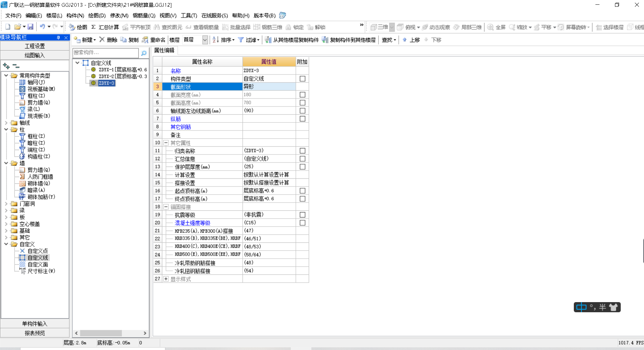Click the 工程设置 button
Screen dimensions: 644x350
click(35, 46)
